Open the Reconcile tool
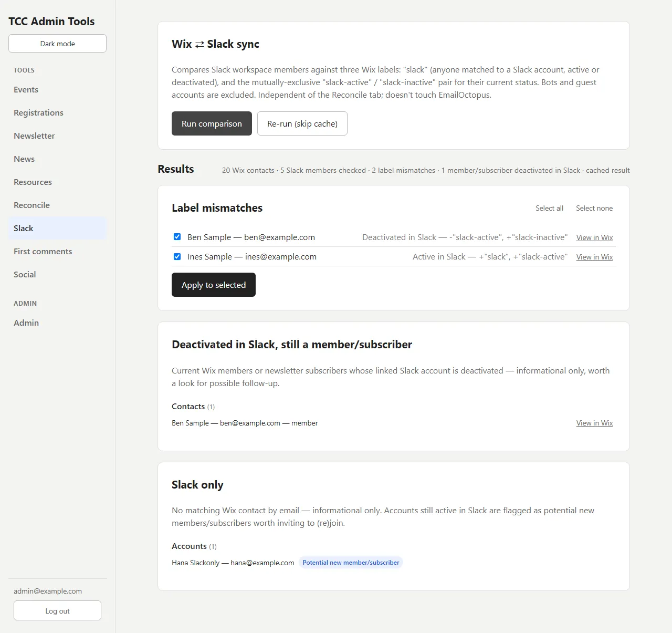The image size is (672, 633). pyautogui.click(x=57, y=205)
